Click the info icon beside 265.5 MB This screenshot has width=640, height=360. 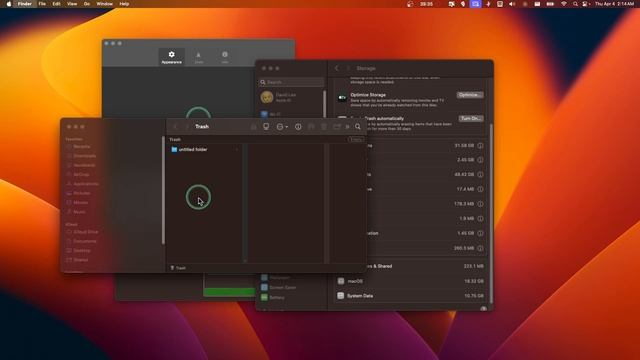click(x=480, y=248)
